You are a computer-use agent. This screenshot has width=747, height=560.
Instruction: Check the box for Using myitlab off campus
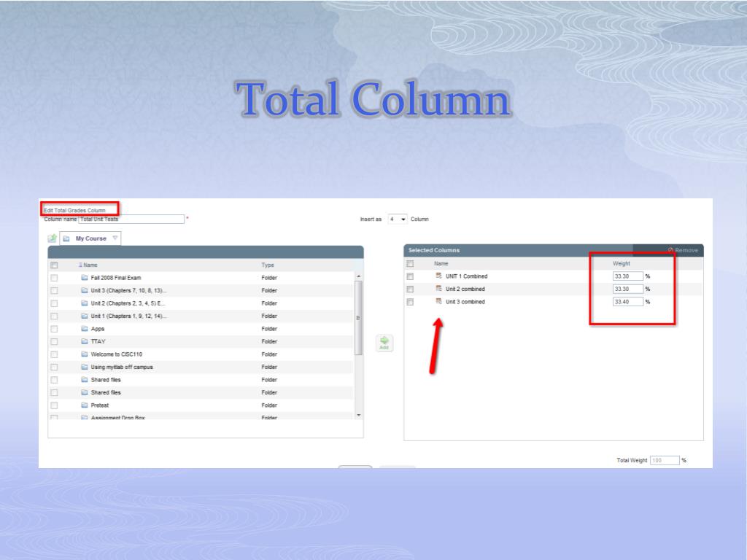[x=54, y=367]
